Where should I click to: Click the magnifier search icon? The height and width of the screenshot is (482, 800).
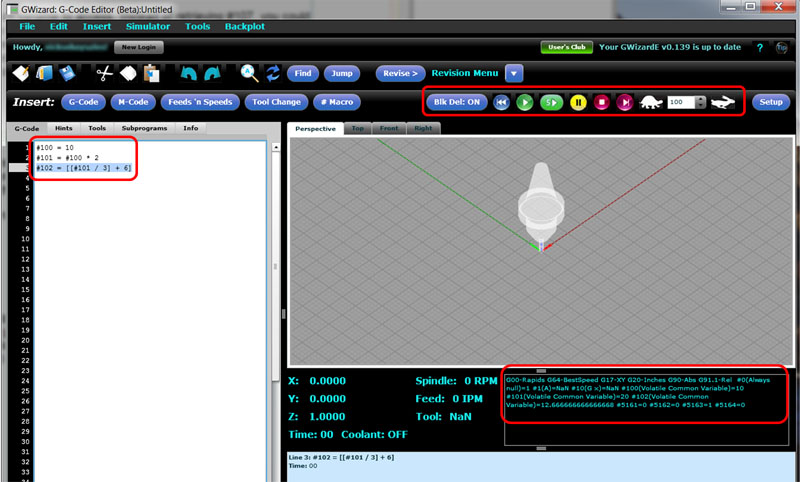pyautogui.click(x=249, y=73)
